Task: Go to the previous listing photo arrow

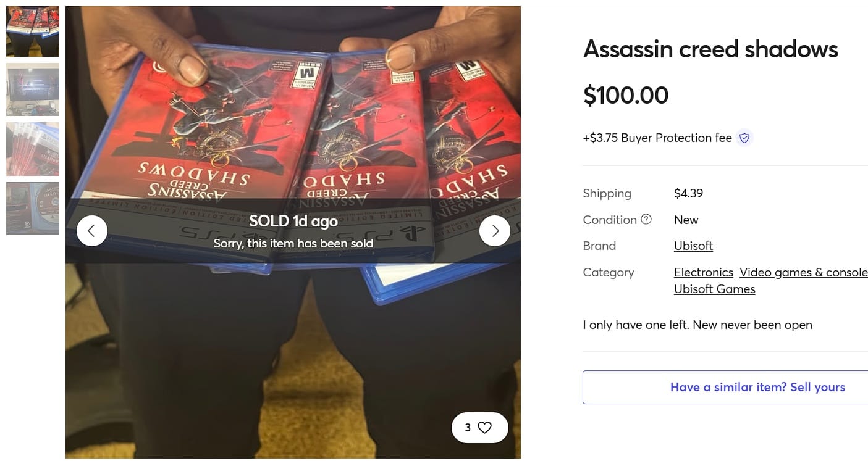Action: point(92,231)
